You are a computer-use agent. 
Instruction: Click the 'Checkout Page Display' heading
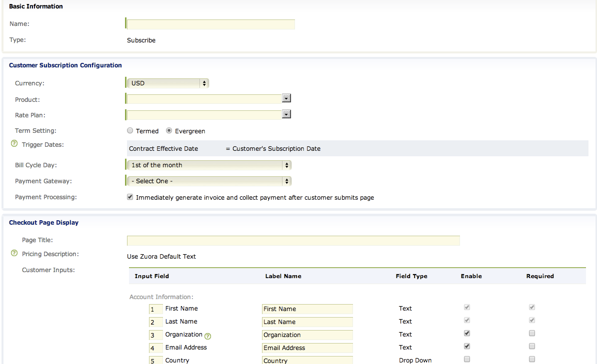[44, 223]
